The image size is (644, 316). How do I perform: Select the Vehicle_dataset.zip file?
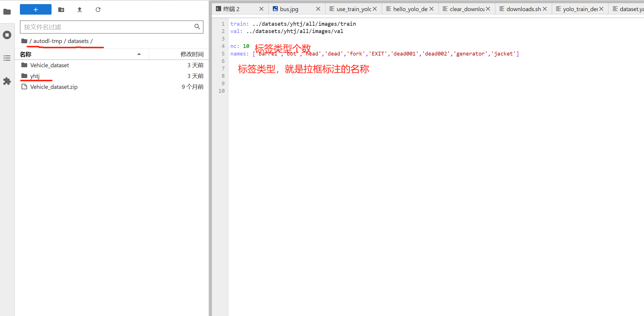click(112, 87)
